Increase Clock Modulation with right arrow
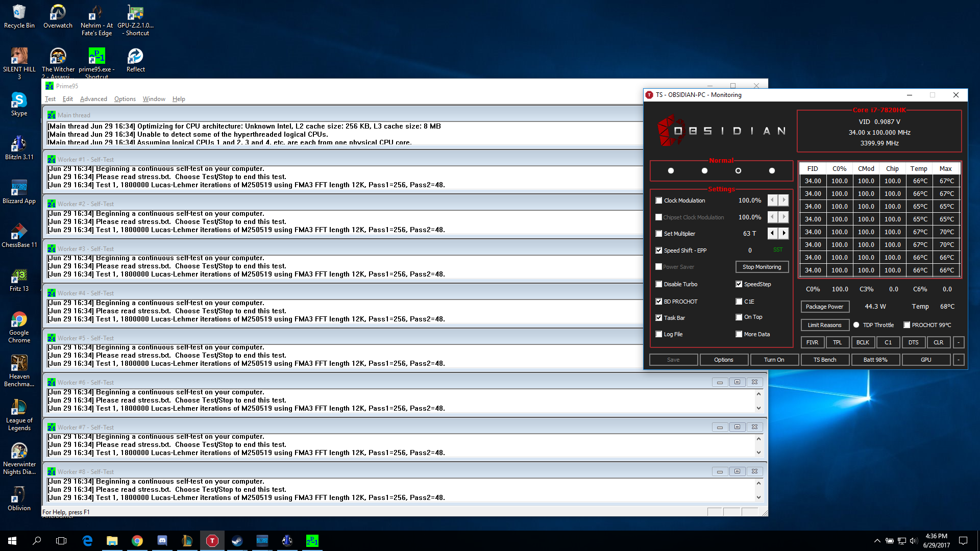The image size is (980, 551). (784, 201)
